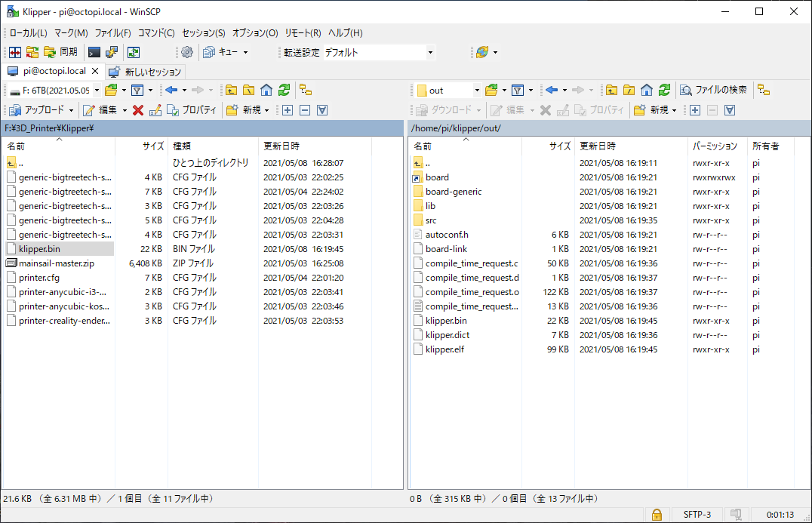Click local filter icon
Screen dimensions: 812x523
click(x=137, y=91)
